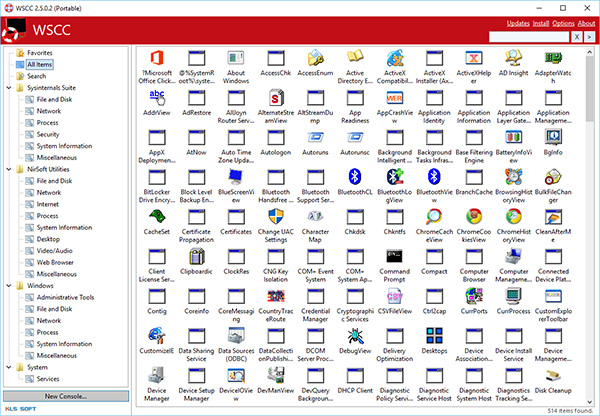Launch AdapterWatch icon
The width and height of the screenshot is (600, 416).
pyautogui.click(x=553, y=59)
